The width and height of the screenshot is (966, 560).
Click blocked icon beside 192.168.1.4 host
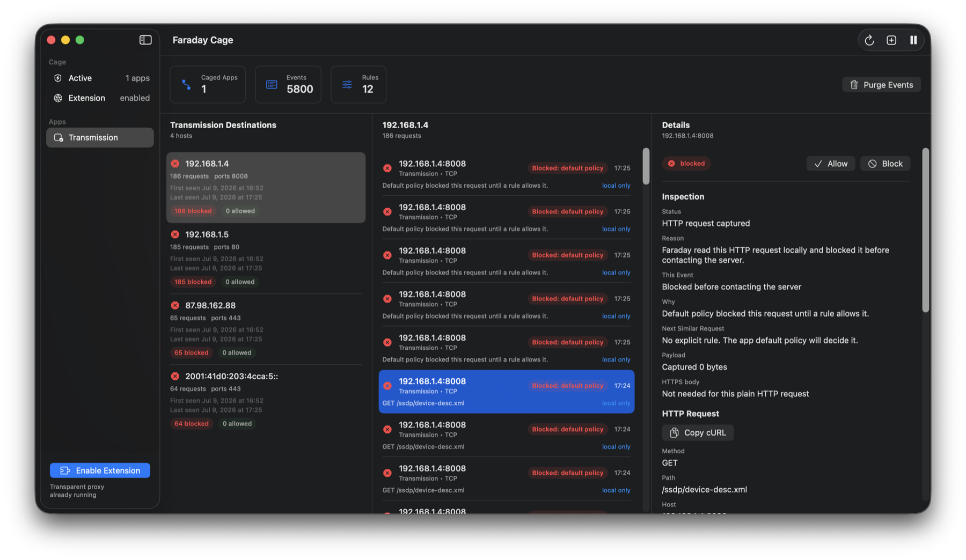[x=175, y=164]
